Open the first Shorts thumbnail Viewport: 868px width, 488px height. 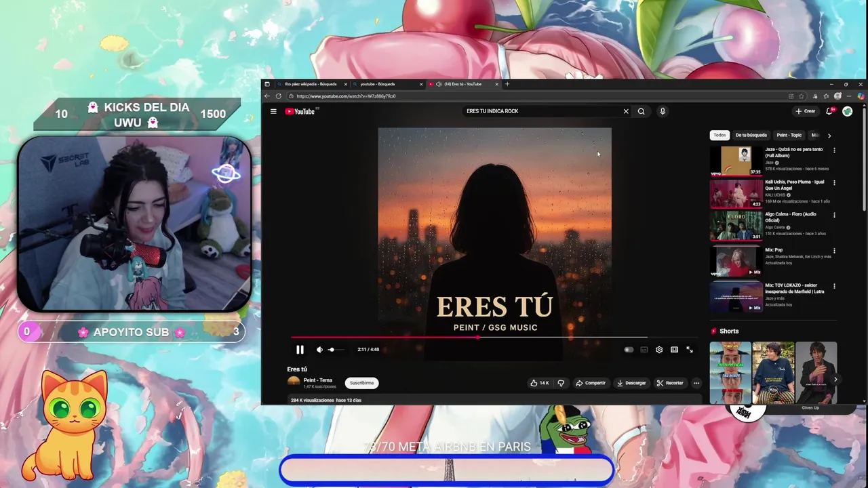point(730,373)
